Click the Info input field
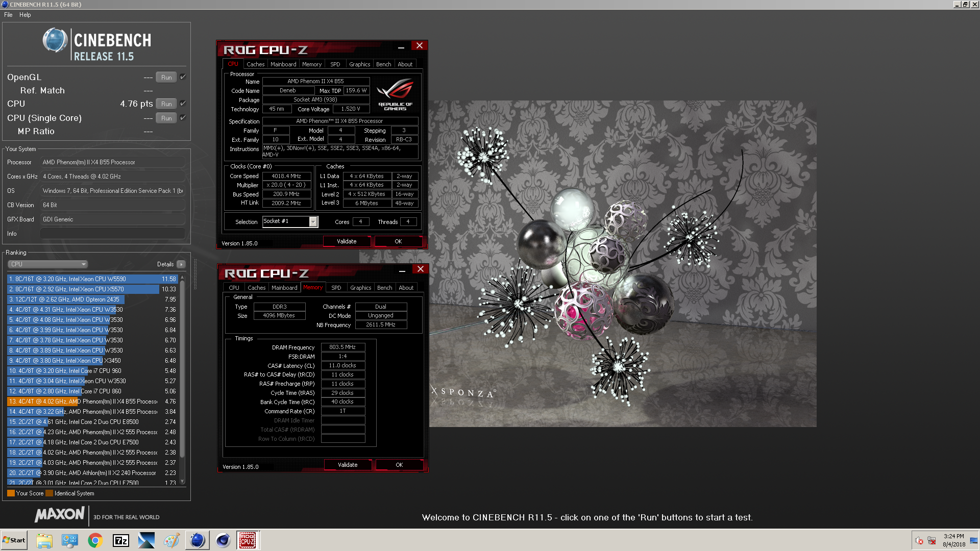The height and width of the screenshot is (551, 980). tap(112, 234)
